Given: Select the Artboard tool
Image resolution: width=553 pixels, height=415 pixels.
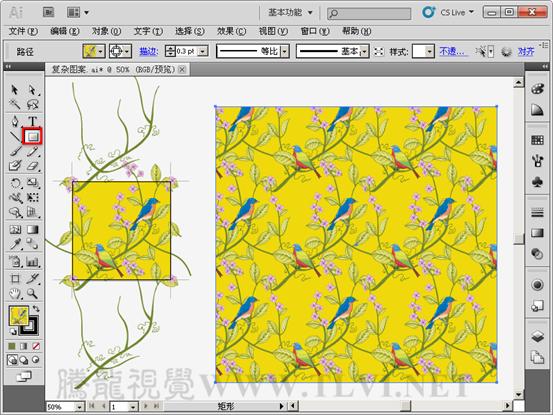Looking at the screenshot, I should click(15, 279).
